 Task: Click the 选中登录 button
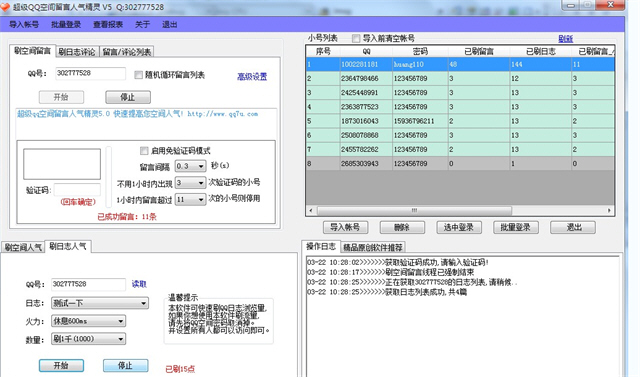[x=459, y=227]
